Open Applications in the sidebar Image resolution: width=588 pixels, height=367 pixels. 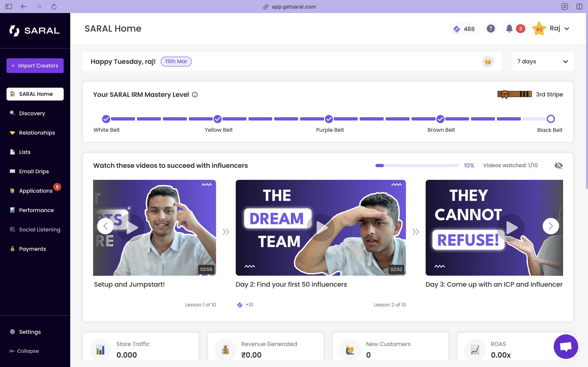tap(36, 191)
